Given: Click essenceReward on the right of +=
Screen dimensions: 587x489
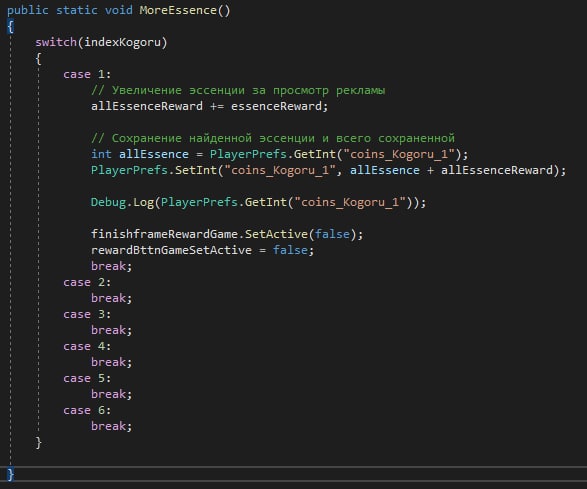Looking at the screenshot, I should pyautogui.click(x=276, y=106).
